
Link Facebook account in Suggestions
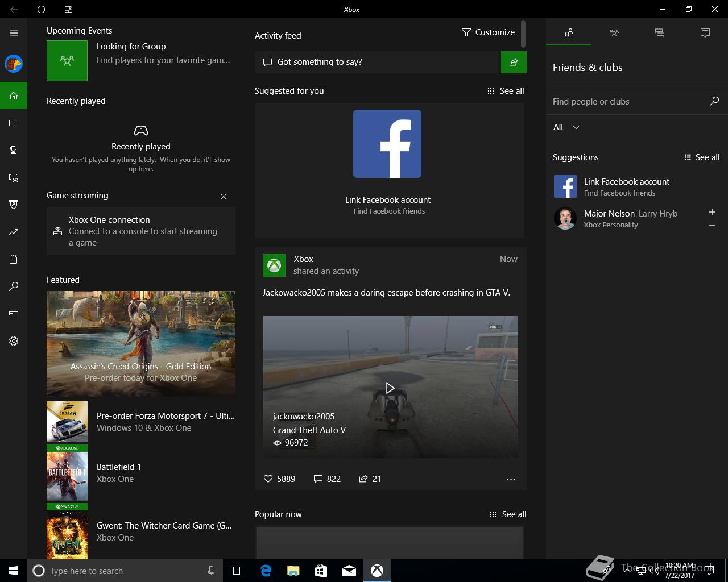[637, 186]
